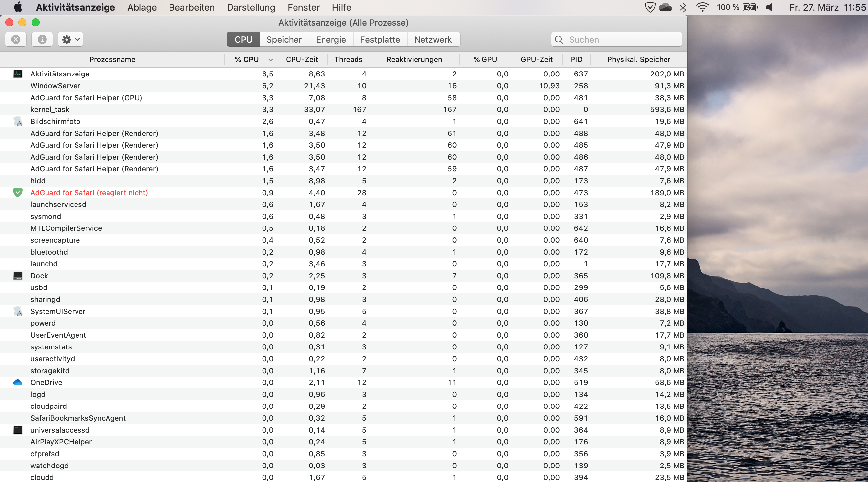868x482 pixels.
Task: Select the sysmond process row
Action: pyautogui.click(x=343, y=216)
